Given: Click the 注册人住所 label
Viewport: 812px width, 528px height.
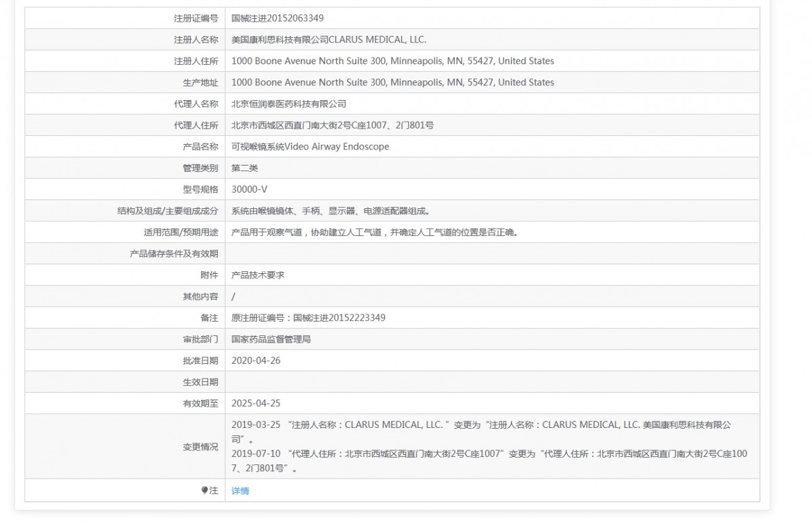Looking at the screenshot, I should (x=196, y=61).
